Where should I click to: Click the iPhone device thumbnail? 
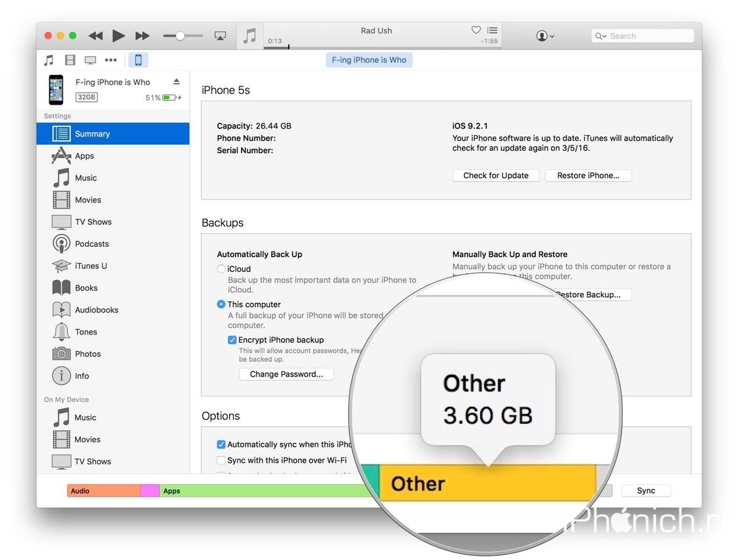tap(56, 90)
